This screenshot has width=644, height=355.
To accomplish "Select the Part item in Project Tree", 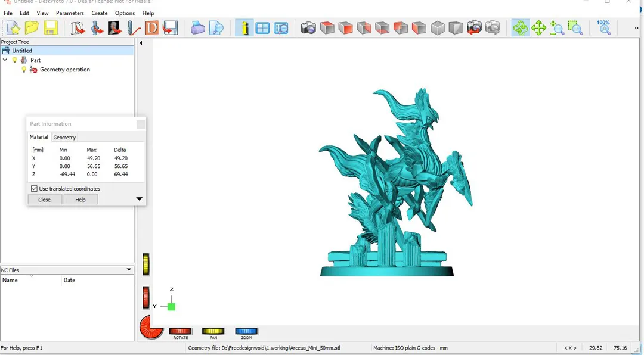I will tap(35, 60).
